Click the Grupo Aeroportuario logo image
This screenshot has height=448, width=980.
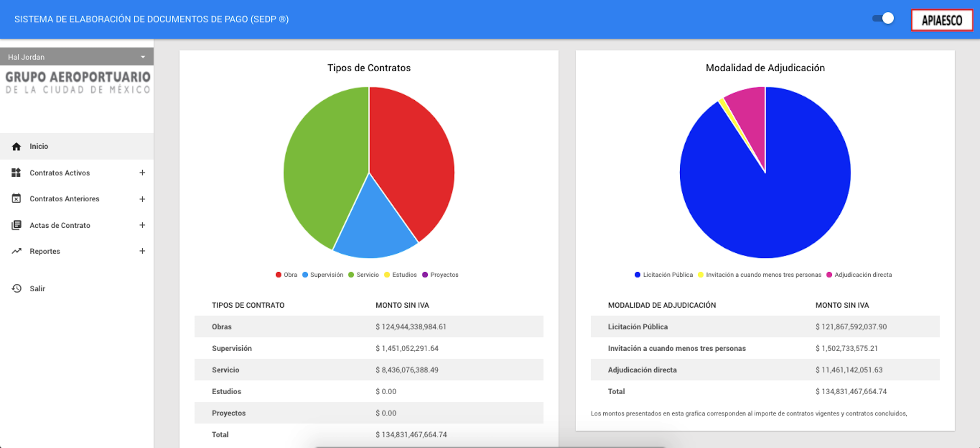pos(77,82)
